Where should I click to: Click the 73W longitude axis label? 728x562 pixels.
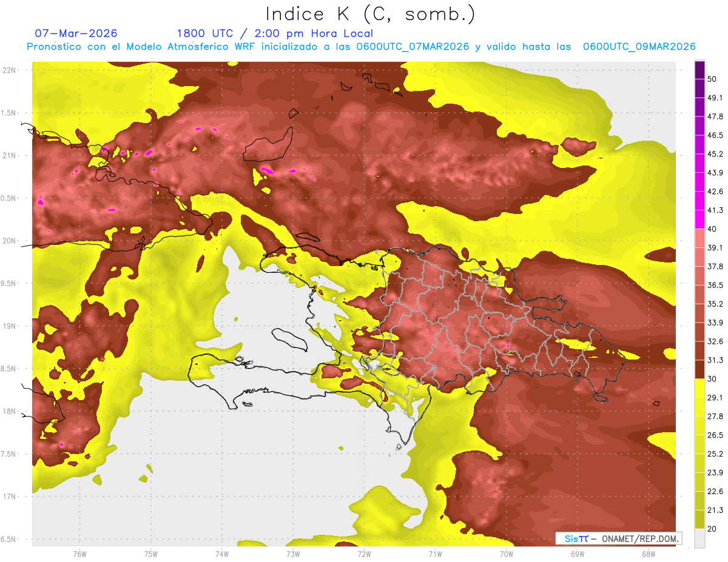[x=293, y=554]
